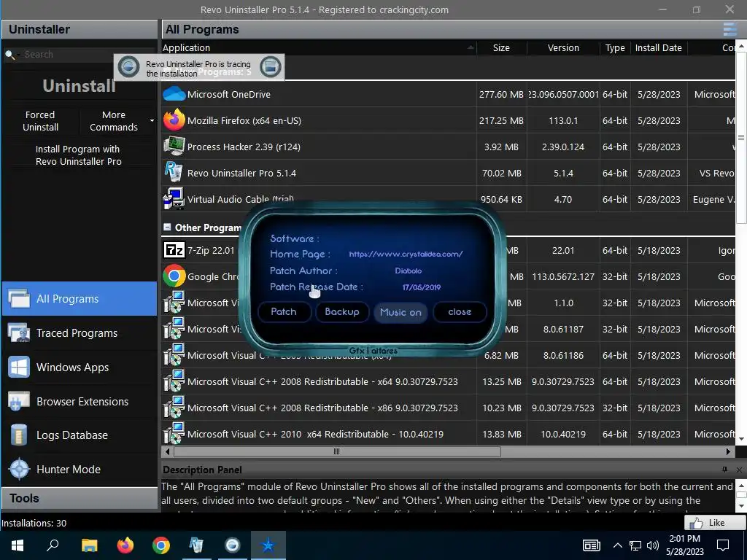Click the horizontal scrollbar thumb of program list
This screenshot has height=560, width=747.
click(x=337, y=451)
